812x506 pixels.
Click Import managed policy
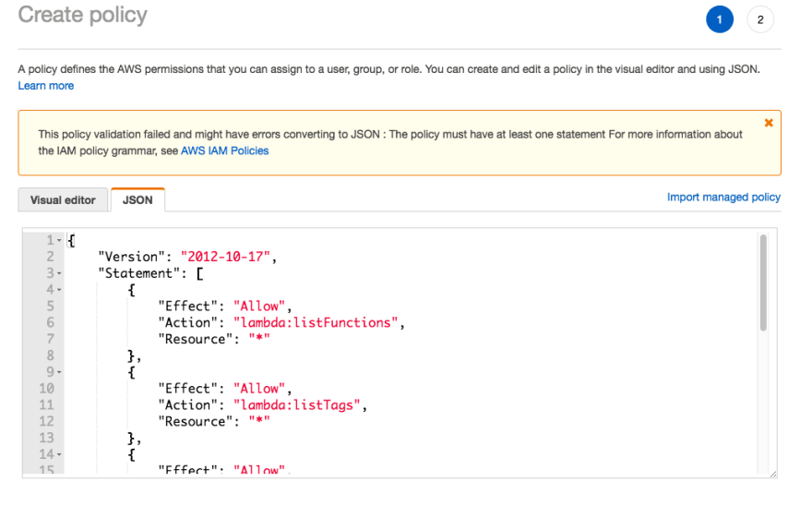point(723,197)
